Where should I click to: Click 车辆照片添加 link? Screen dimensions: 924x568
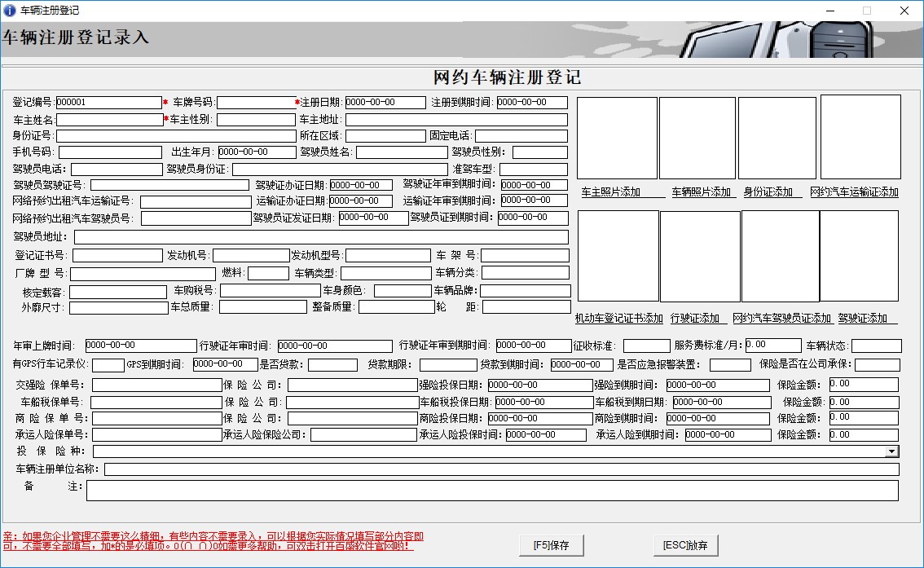click(702, 192)
